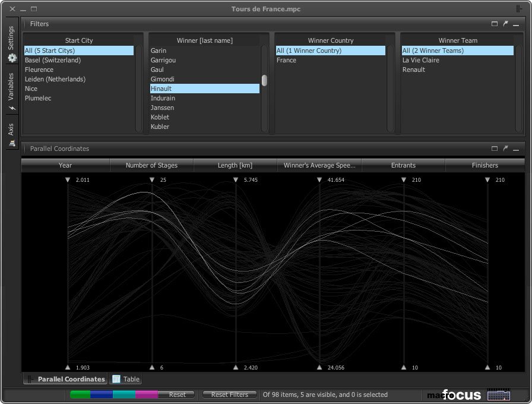Click the Reset Filters button
The image size is (532, 404).
click(x=229, y=394)
